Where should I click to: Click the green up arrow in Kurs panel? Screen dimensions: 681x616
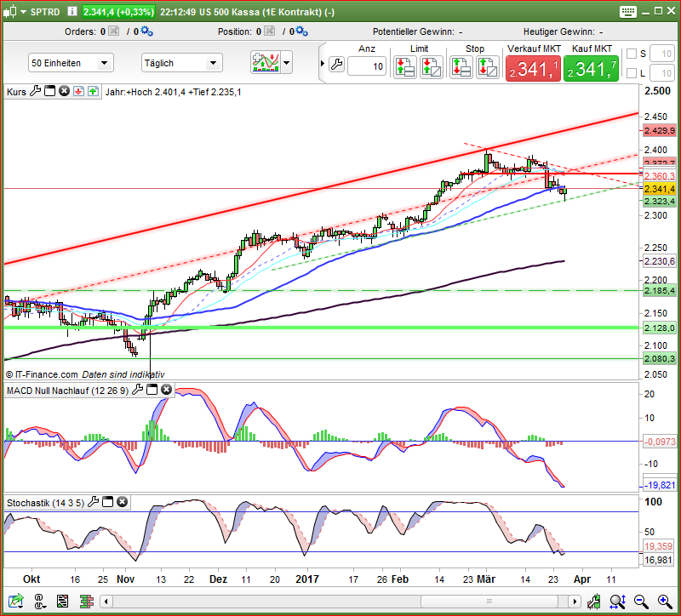[x=93, y=91]
